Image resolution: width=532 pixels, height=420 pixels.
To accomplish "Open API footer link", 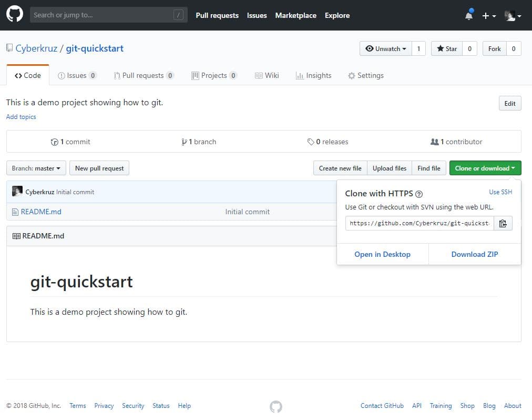I will pos(417,405).
